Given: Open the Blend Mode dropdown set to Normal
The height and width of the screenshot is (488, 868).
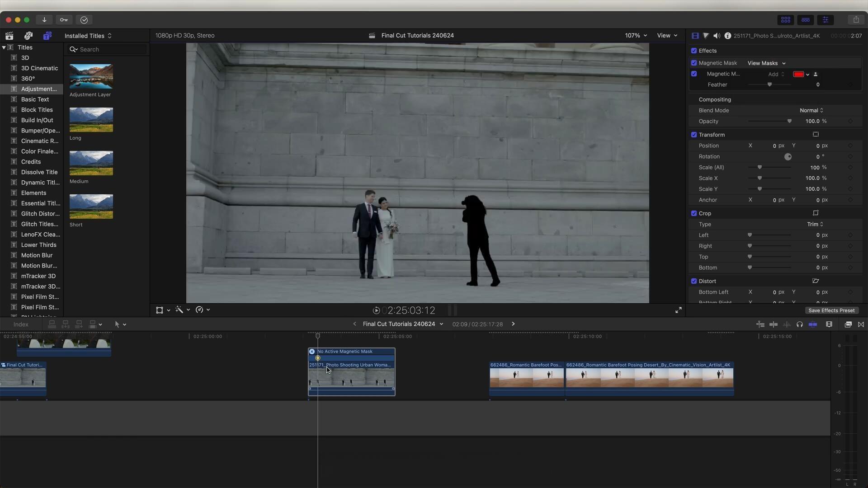Looking at the screenshot, I should point(811,110).
